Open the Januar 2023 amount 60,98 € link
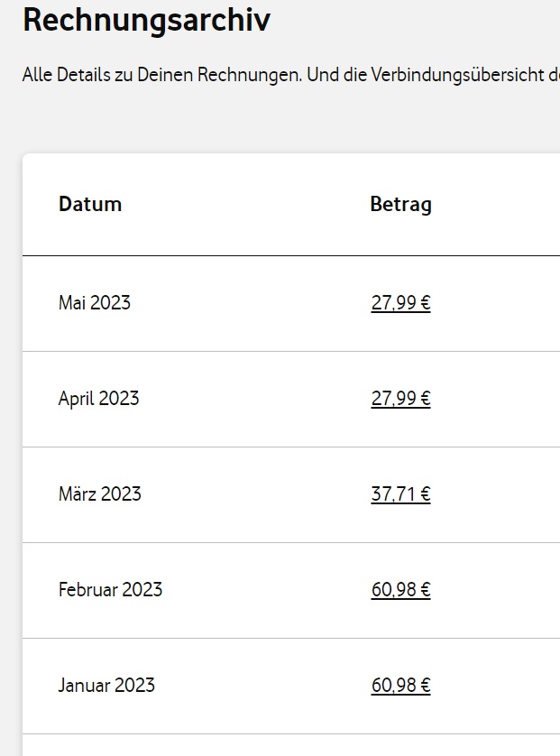Viewport: 560px width, 756px height. 400,686
